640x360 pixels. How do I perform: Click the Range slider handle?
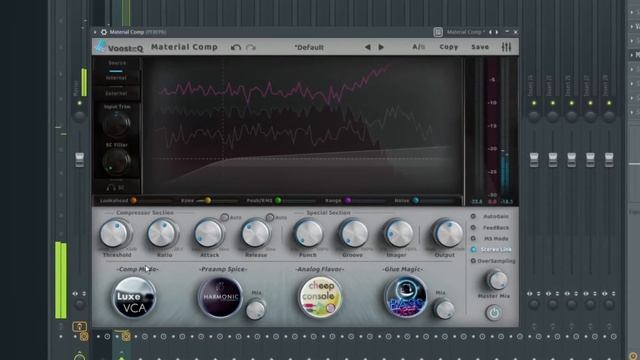(x=348, y=200)
